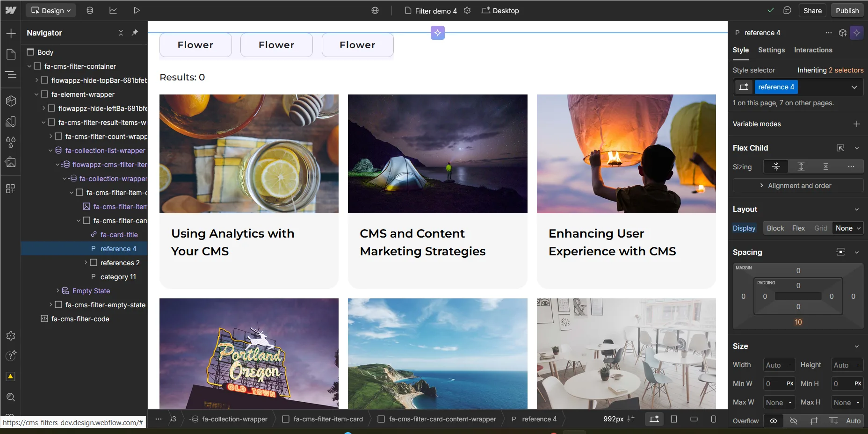Click the globe locale icon
The width and height of the screenshot is (868, 434).
375,10
